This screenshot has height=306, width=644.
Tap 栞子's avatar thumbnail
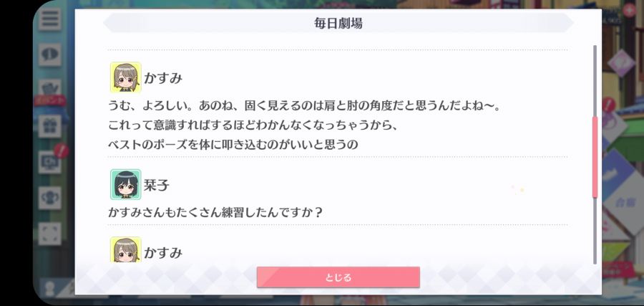click(x=126, y=184)
